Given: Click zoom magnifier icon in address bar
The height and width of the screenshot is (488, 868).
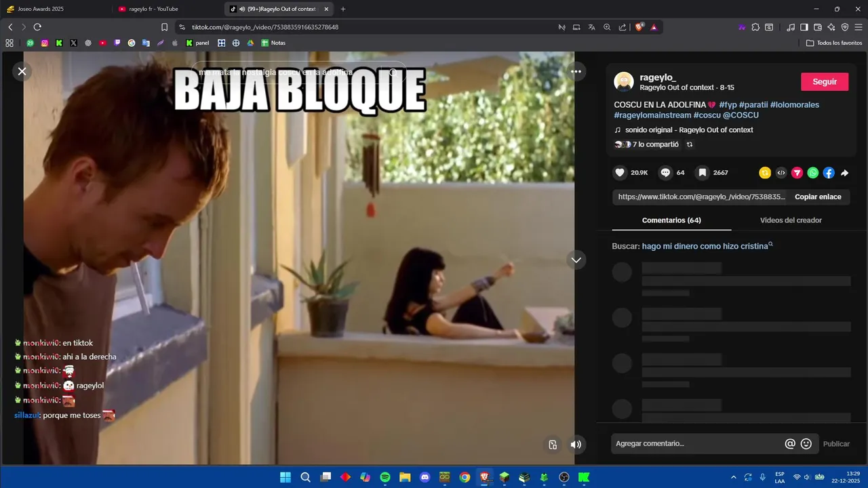Looking at the screenshot, I should pyautogui.click(x=607, y=27).
